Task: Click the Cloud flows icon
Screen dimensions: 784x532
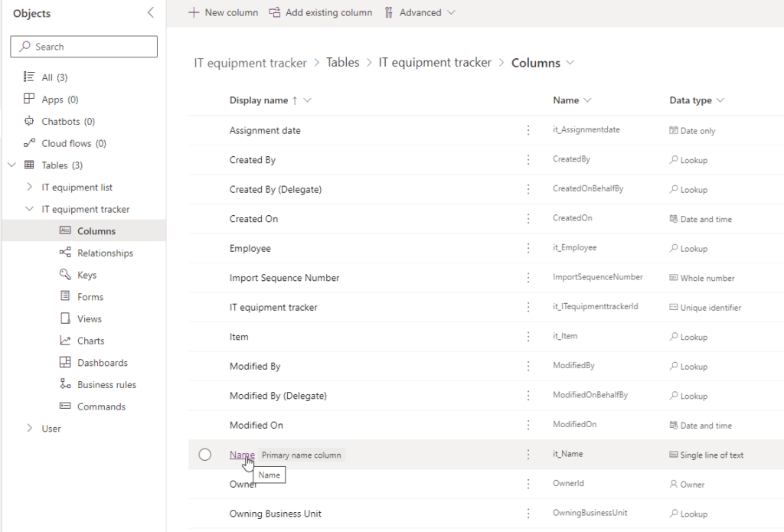Action: tap(29, 143)
